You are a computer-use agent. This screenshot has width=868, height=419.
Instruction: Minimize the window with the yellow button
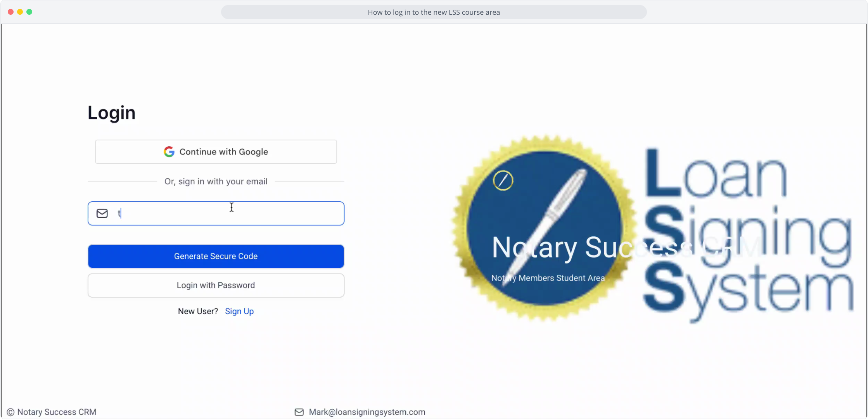(x=20, y=12)
